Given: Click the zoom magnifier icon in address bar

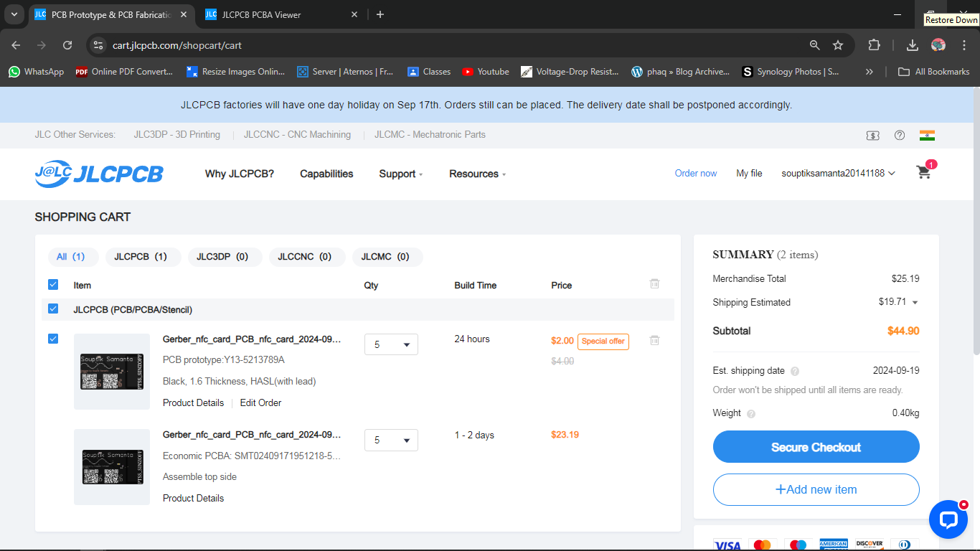Looking at the screenshot, I should coord(814,45).
